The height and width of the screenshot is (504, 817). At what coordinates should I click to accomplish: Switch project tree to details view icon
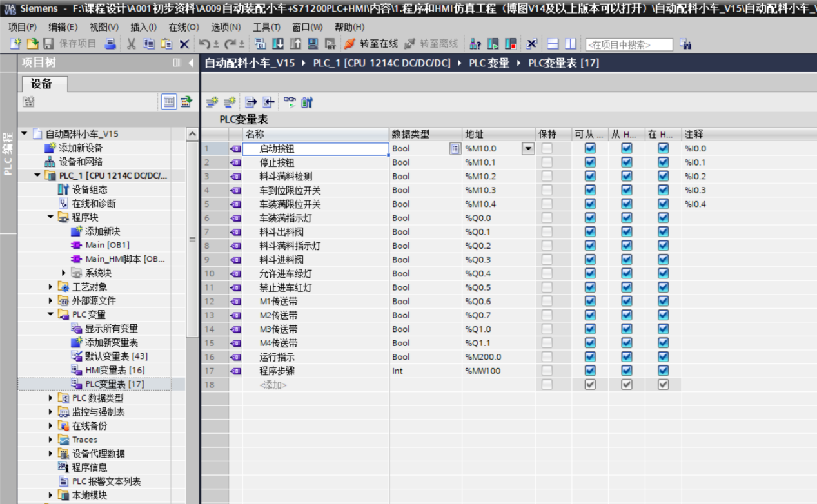tap(169, 101)
